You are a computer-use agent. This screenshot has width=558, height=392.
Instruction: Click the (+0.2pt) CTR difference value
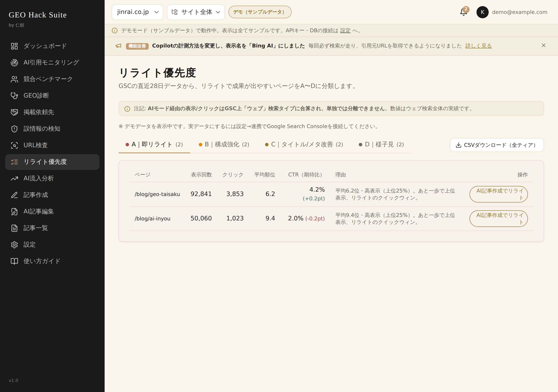[x=314, y=199]
